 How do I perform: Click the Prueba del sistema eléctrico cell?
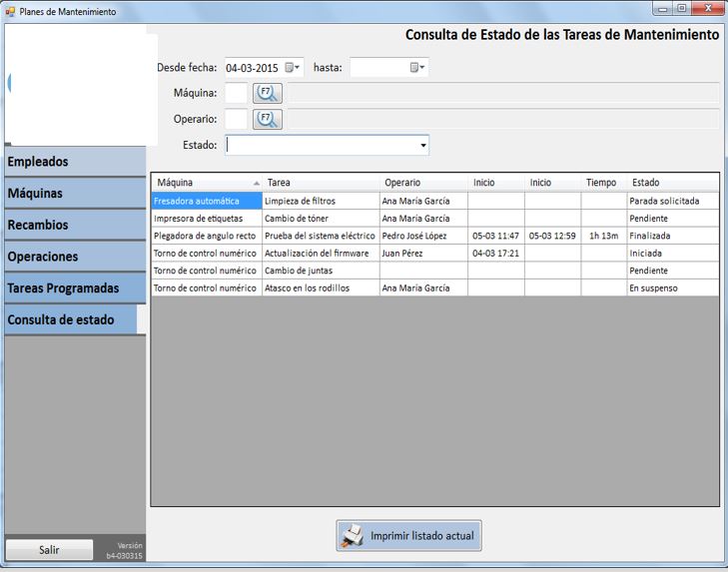tap(321, 236)
